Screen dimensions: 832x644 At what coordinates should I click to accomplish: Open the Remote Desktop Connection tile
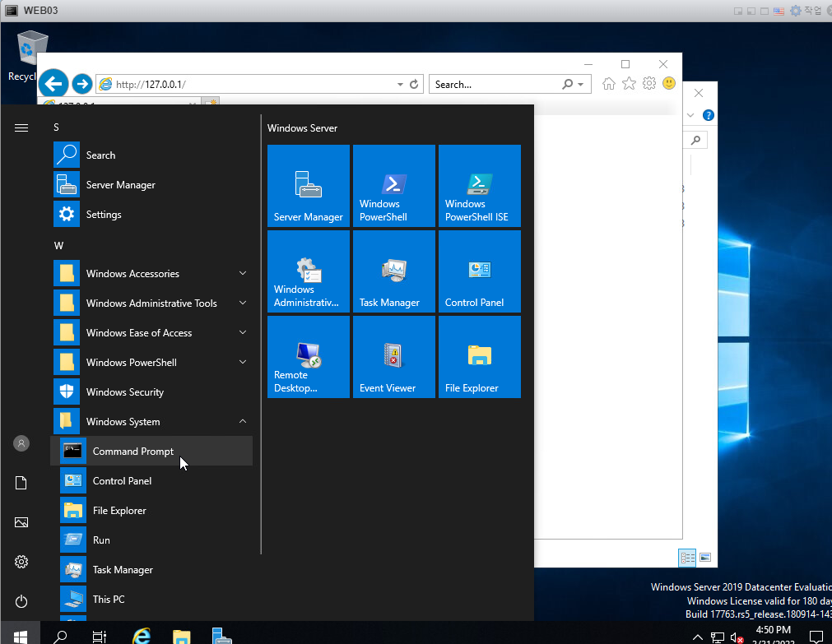pos(309,356)
